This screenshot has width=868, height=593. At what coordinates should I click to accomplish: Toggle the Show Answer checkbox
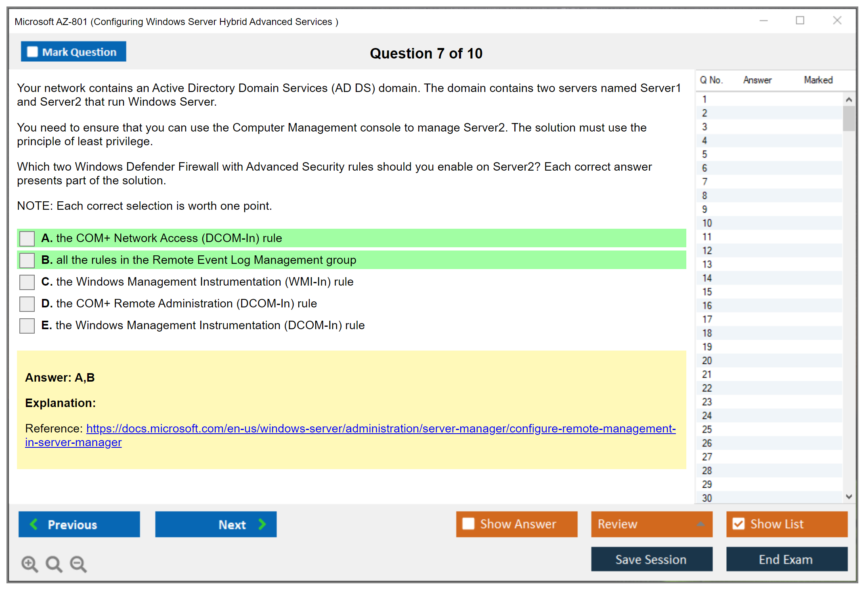(x=468, y=524)
